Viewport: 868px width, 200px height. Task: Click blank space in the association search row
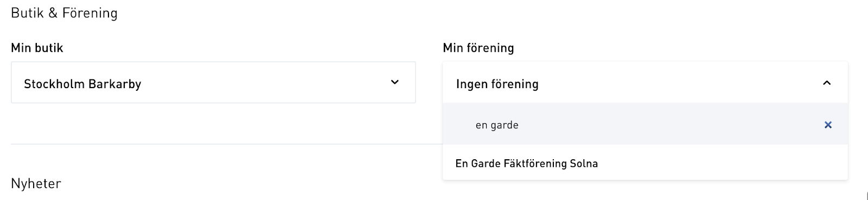pos(667,125)
